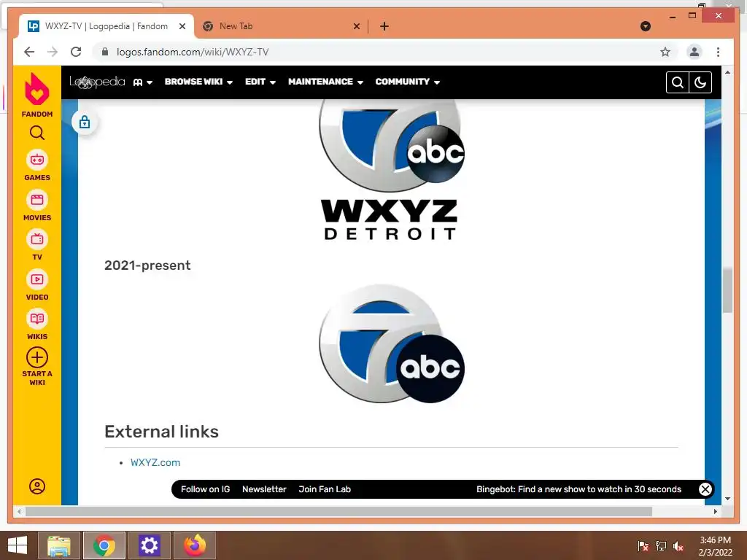Screen dimensions: 747x560
Task: Open the Movies section icon
Action: point(37,200)
